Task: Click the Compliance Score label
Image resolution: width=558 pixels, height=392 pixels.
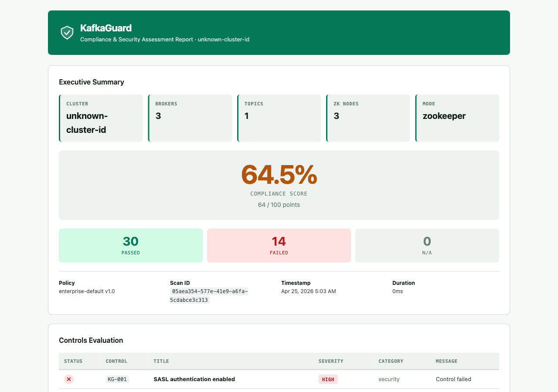Action: tap(279, 194)
